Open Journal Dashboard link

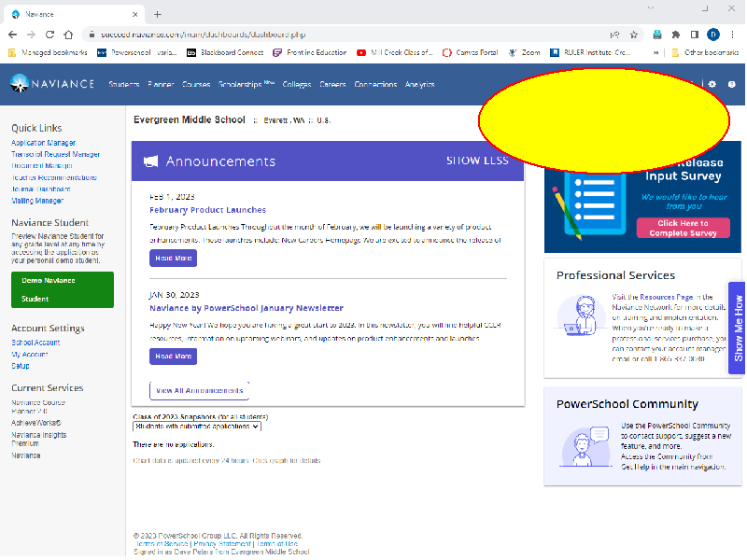[41, 189]
